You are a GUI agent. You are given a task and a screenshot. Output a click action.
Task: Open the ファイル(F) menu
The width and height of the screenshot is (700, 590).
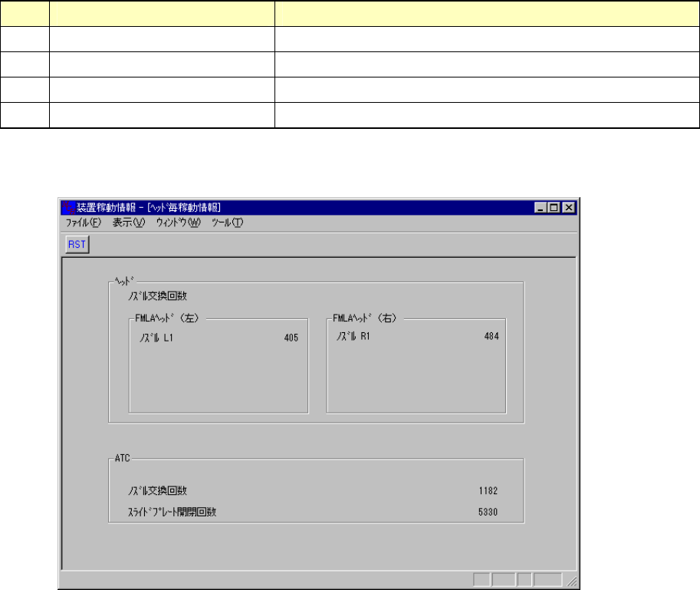[x=84, y=222]
